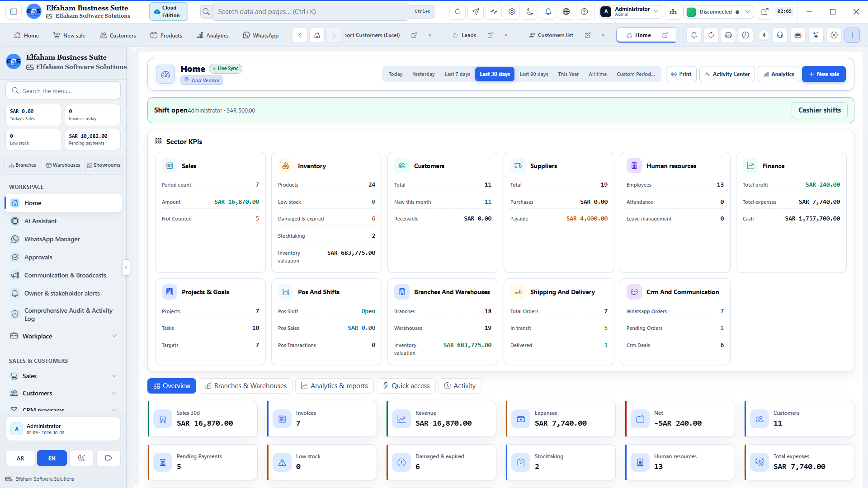Screen dimensions: 868x488
Task: Open the Analytics & reports tab
Action: tap(335, 386)
